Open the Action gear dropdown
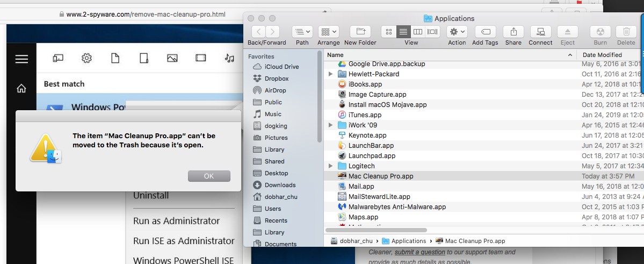 point(457,32)
